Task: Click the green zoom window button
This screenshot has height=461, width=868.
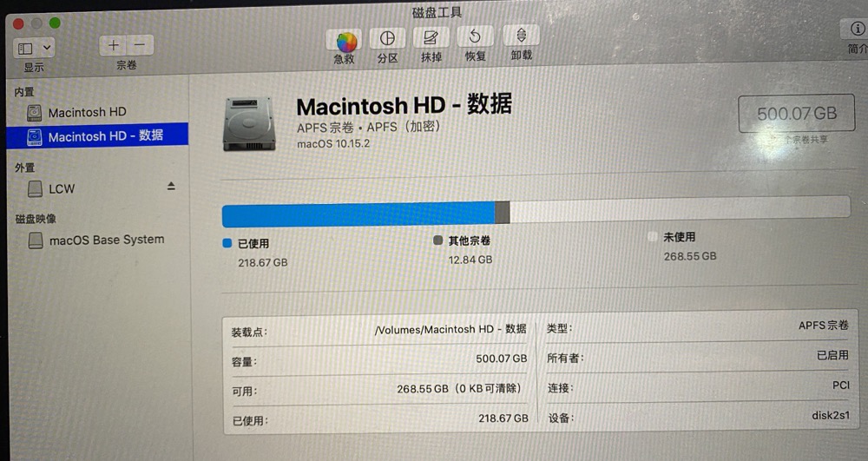Action: pos(54,23)
